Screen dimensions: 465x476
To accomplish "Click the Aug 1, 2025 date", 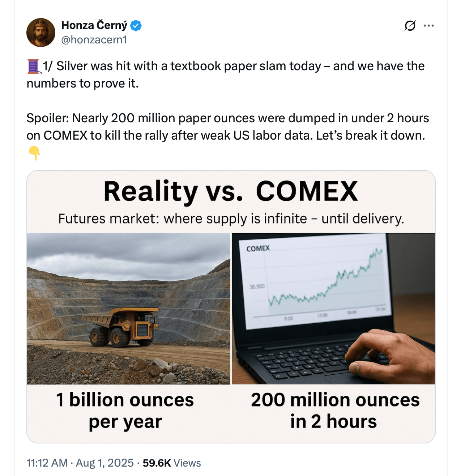I will (x=105, y=463).
